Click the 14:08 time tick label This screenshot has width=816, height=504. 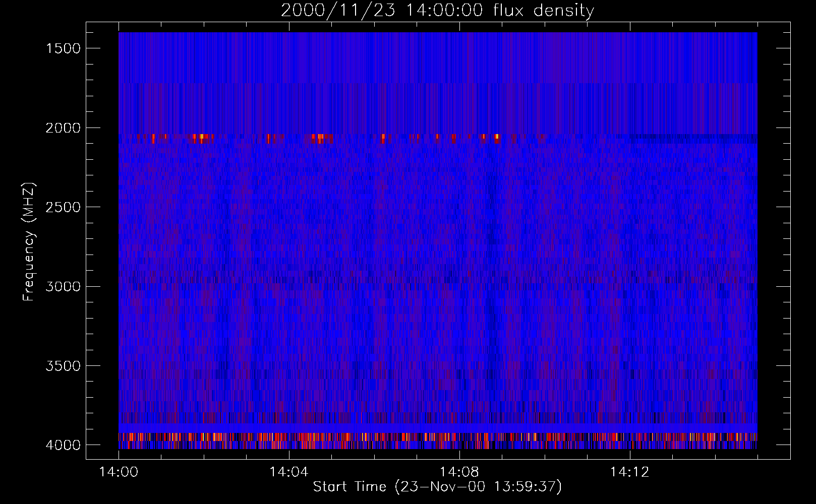459,472
